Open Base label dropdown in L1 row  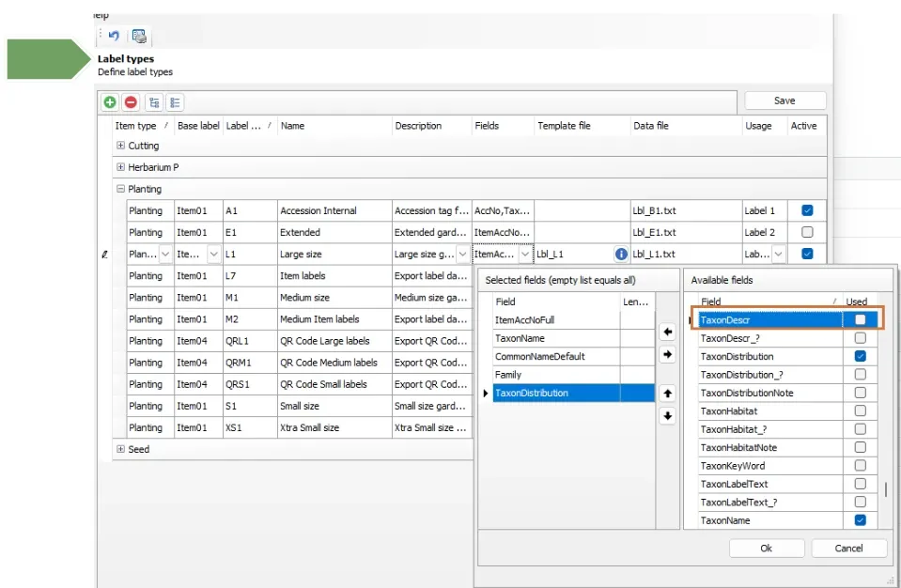[x=214, y=254]
